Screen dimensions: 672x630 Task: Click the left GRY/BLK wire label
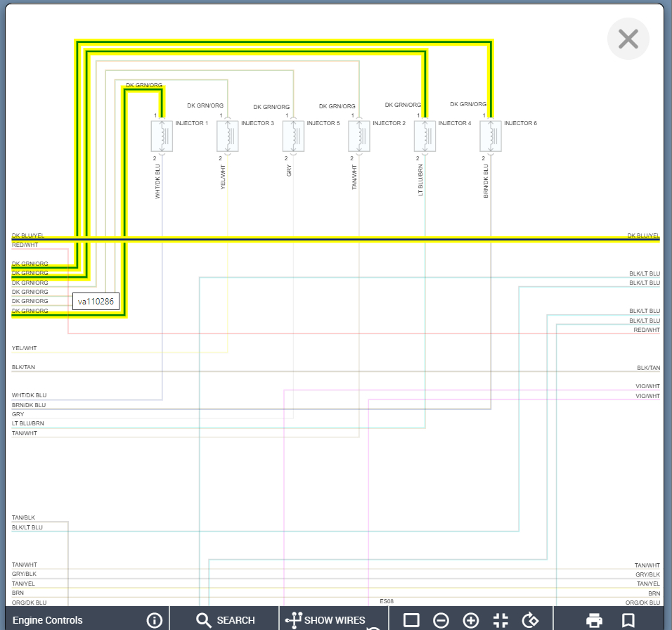tap(25, 574)
